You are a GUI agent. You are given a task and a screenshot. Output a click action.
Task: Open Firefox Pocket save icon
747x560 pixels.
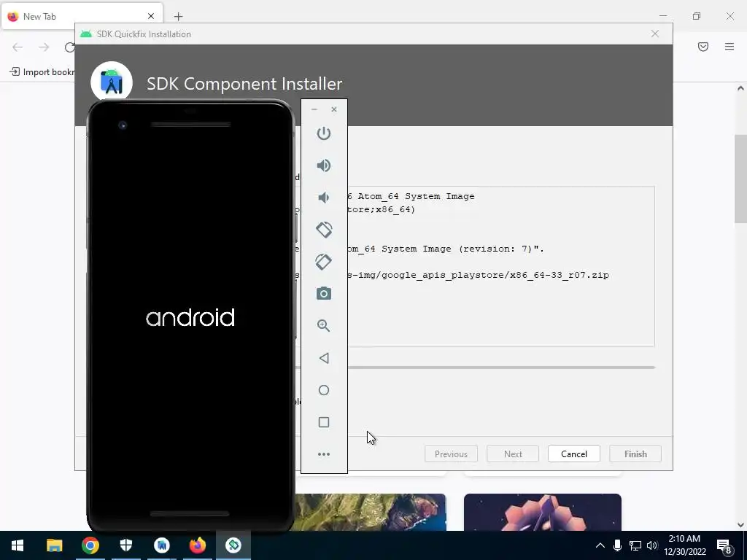703,47
